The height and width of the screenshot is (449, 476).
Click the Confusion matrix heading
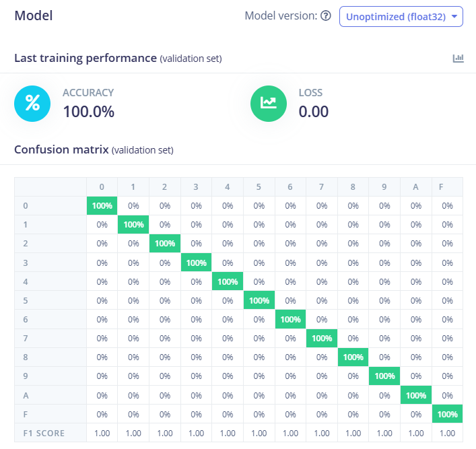click(x=62, y=149)
